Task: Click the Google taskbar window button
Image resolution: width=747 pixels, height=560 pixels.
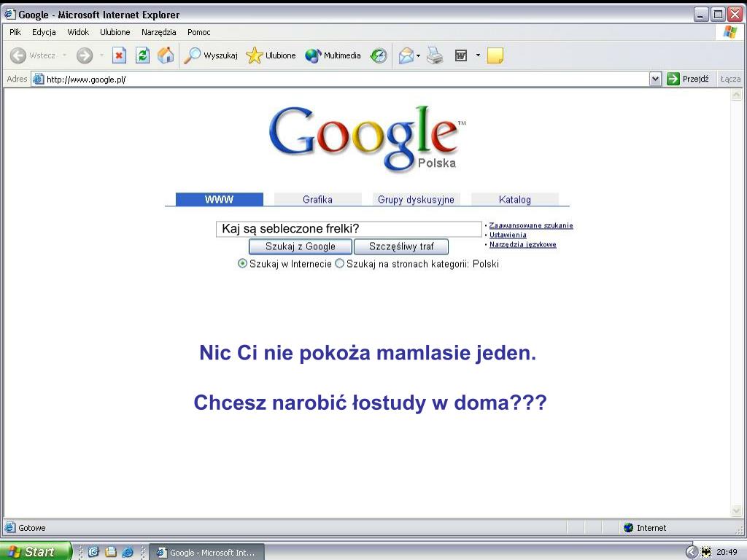Action: point(206,553)
